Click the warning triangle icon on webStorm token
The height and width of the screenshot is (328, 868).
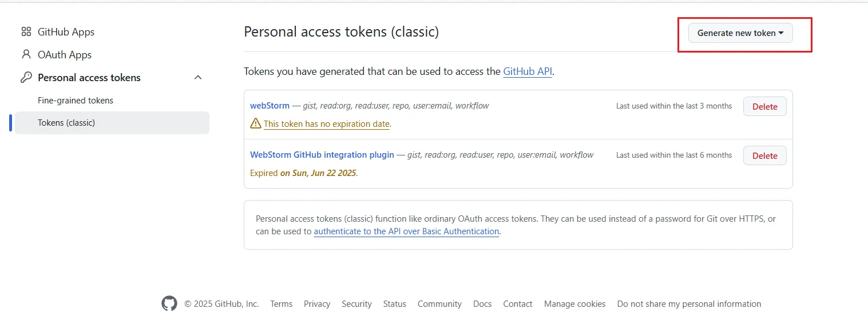256,123
